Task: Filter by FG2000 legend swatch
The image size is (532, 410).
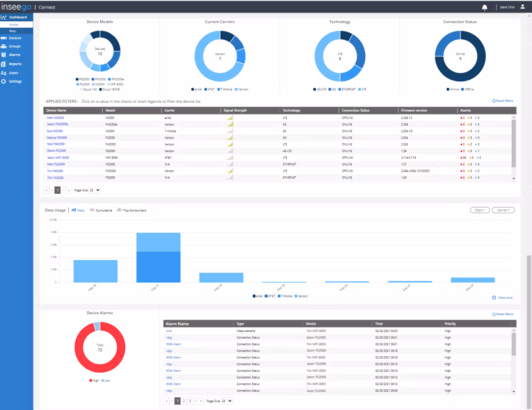Action: tap(77, 79)
